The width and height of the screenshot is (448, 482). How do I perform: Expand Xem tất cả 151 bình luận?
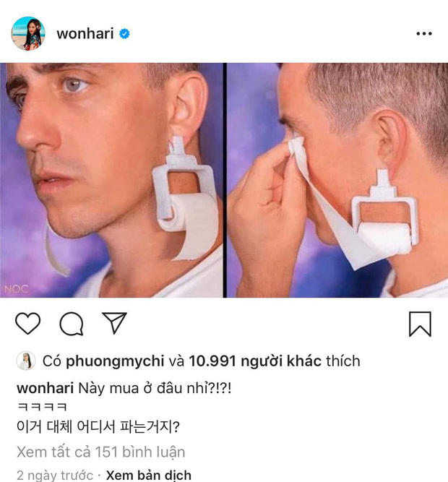pyautogui.click(x=101, y=452)
